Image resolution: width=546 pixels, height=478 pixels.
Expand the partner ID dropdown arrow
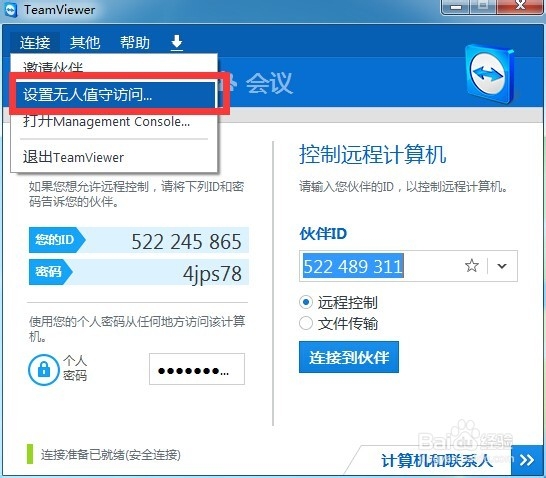(x=502, y=266)
